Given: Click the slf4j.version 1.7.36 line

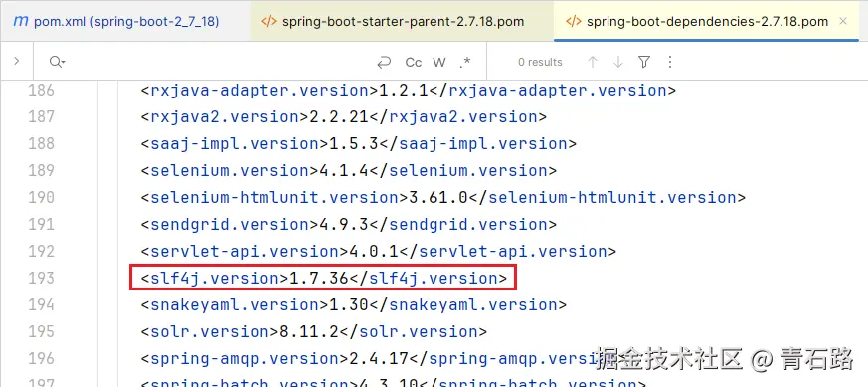Looking at the screenshot, I should pyautogui.click(x=324, y=278).
